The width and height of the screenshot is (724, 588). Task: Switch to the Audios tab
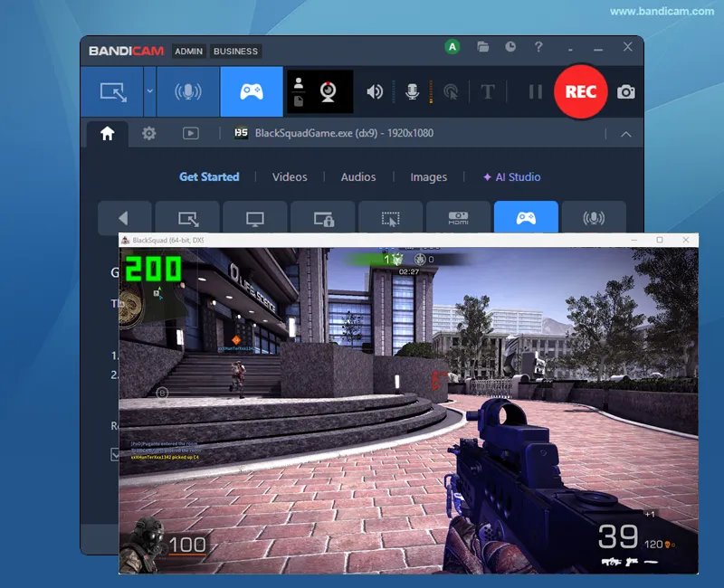[358, 176]
